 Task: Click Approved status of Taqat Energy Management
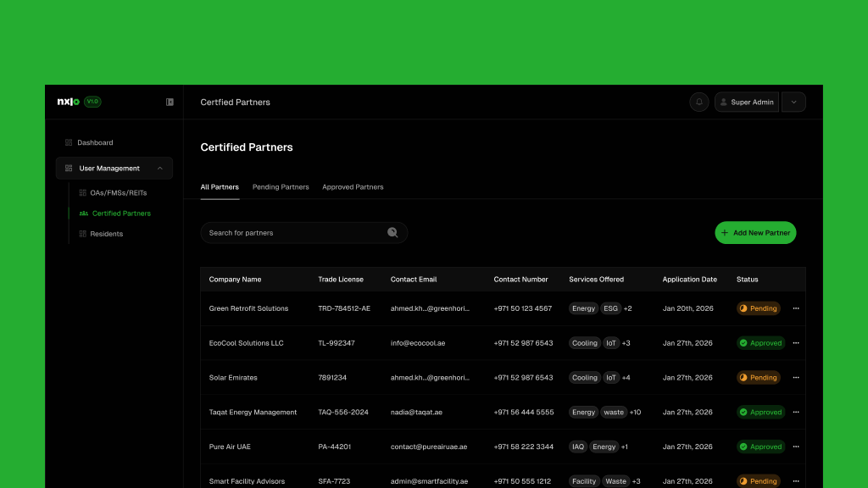click(x=760, y=413)
